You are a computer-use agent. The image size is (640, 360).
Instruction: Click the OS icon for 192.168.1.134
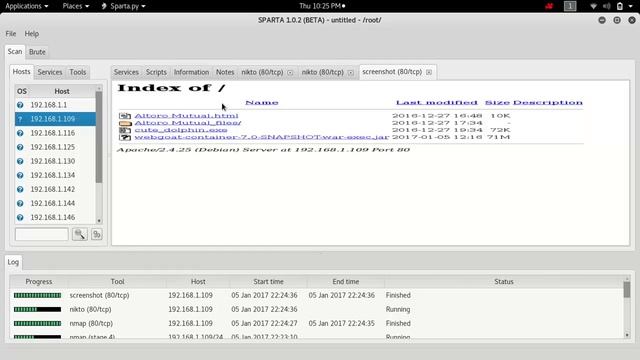pyautogui.click(x=20, y=175)
